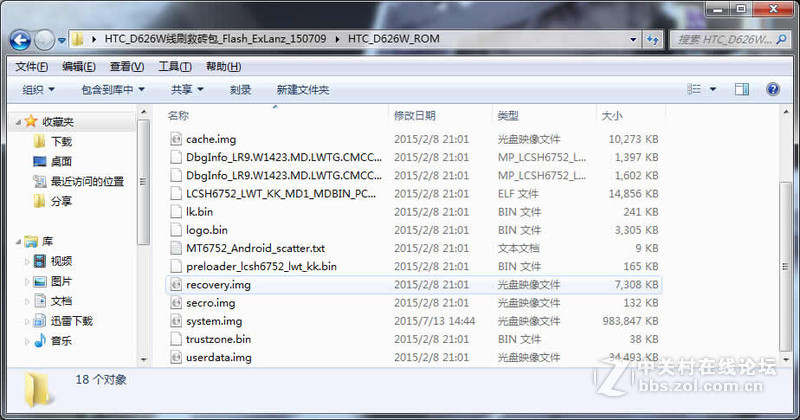Click the greyed Forward navigation arrow

click(44, 40)
